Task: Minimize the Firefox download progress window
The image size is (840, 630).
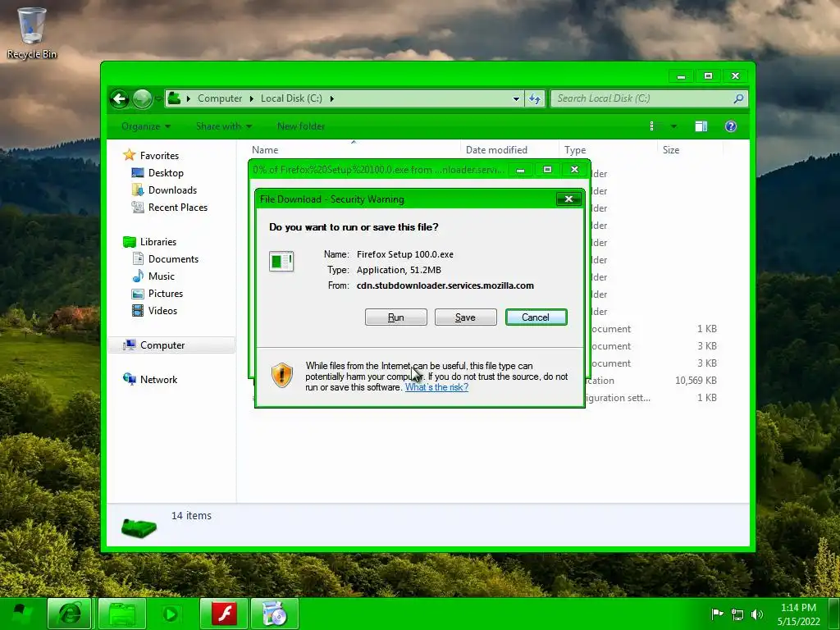Action: (520, 170)
